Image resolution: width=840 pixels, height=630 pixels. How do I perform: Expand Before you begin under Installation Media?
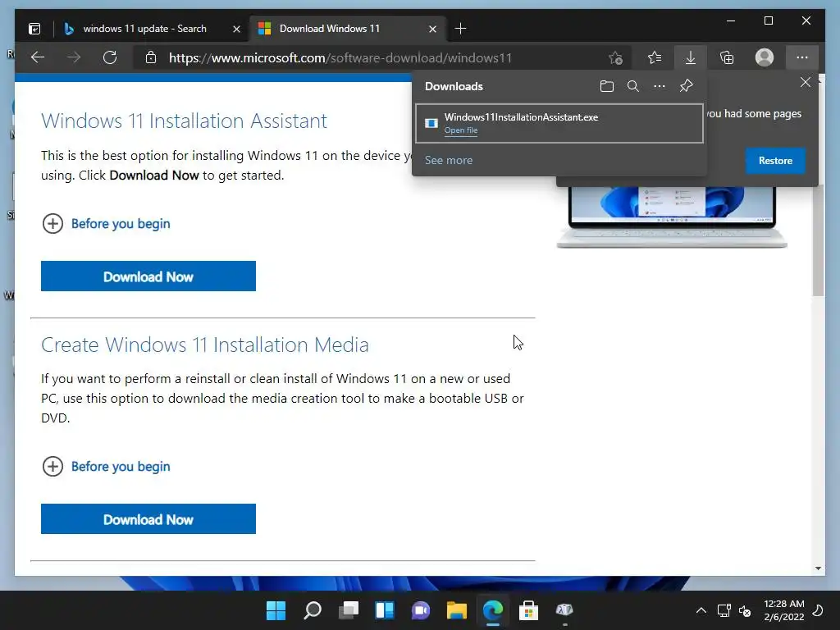(106, 466)
